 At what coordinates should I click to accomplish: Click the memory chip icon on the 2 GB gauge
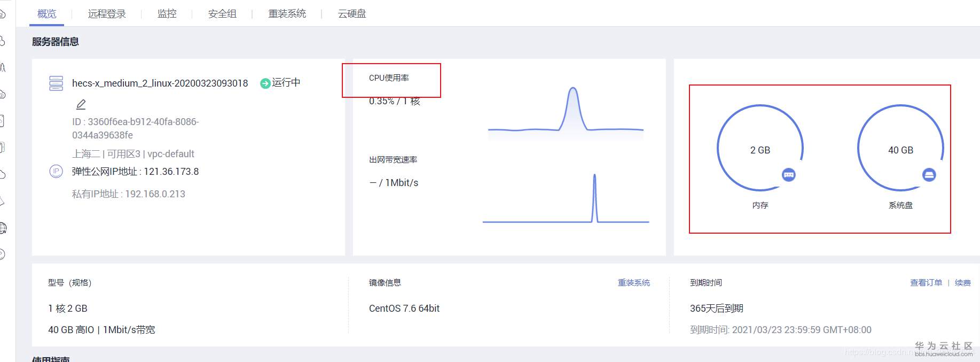(789, 175)
